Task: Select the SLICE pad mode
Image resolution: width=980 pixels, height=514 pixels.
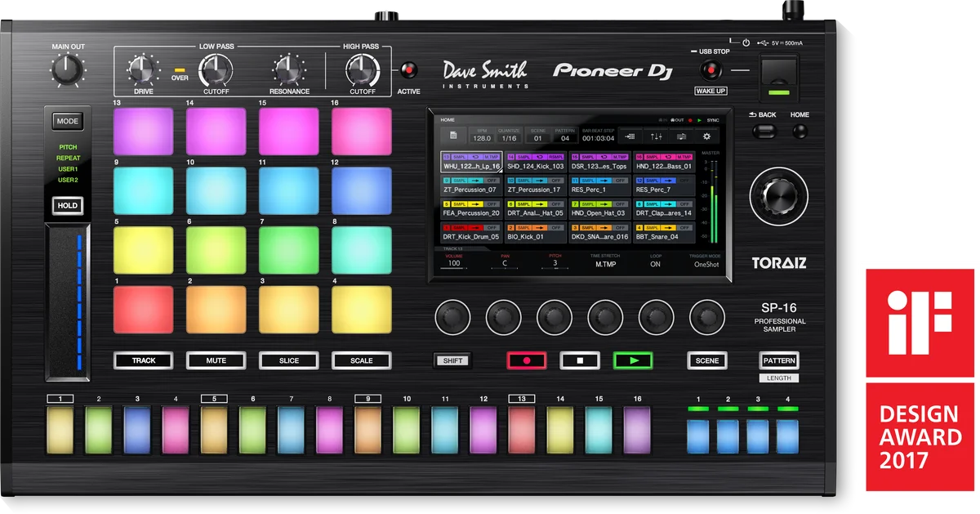Action: pyautogui.click(x=289, y=360)
